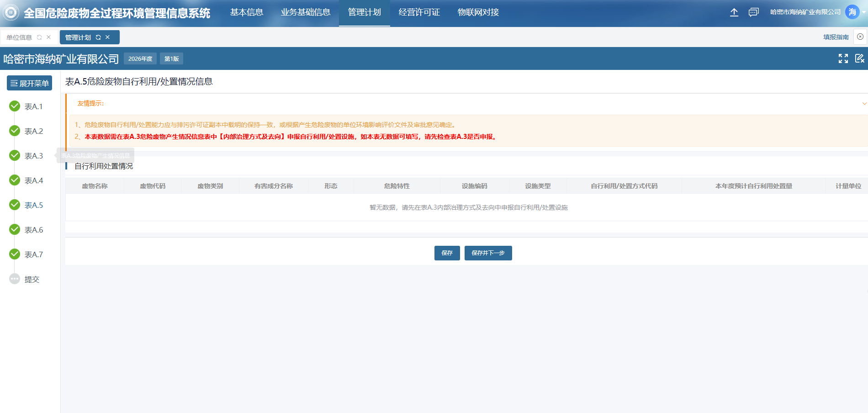This screenshot has width=868, height=413.
Task: Enter fullscreen using the expand icon
Action: click(843, 58)
